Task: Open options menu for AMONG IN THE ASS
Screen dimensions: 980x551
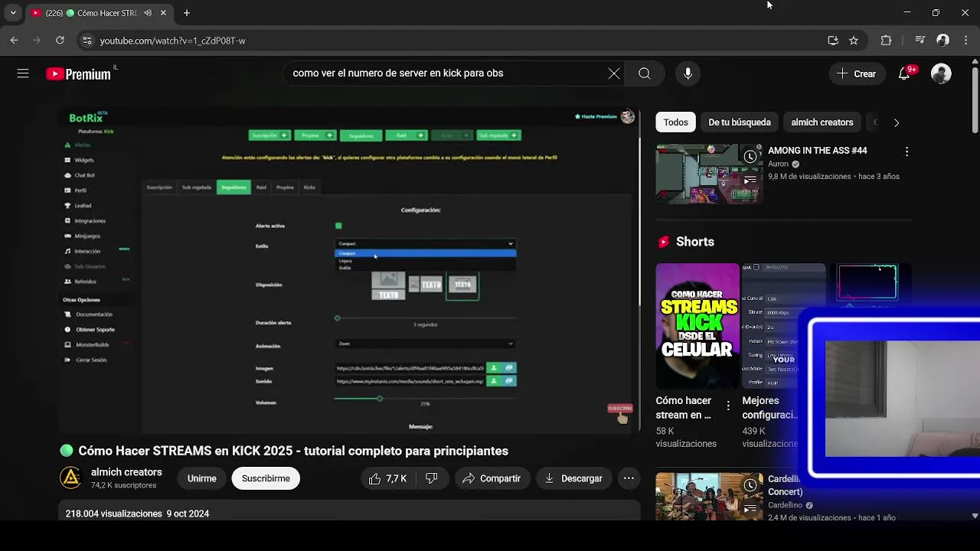Action: pyautogui.click(x=906, y=152)
